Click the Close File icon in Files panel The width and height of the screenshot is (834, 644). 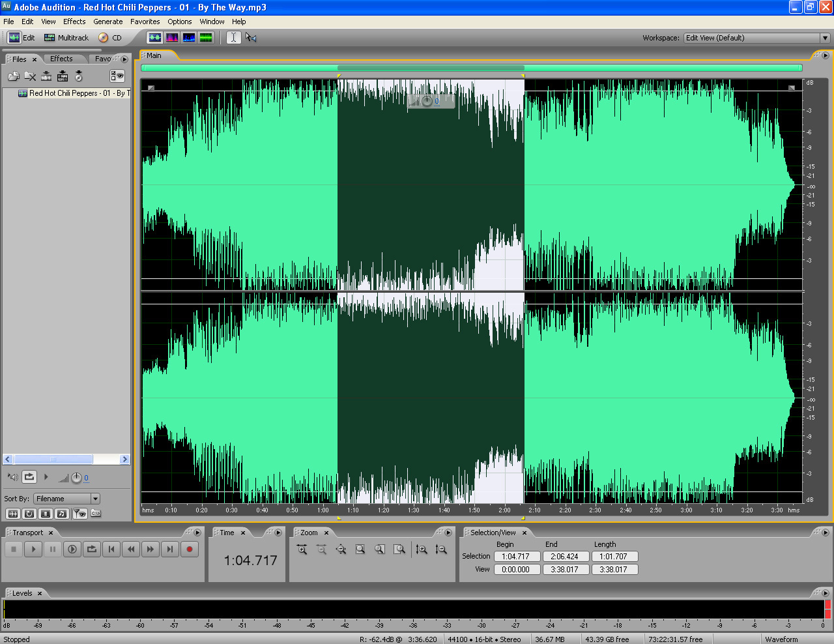pyautogui.click(x=30, y=76)
